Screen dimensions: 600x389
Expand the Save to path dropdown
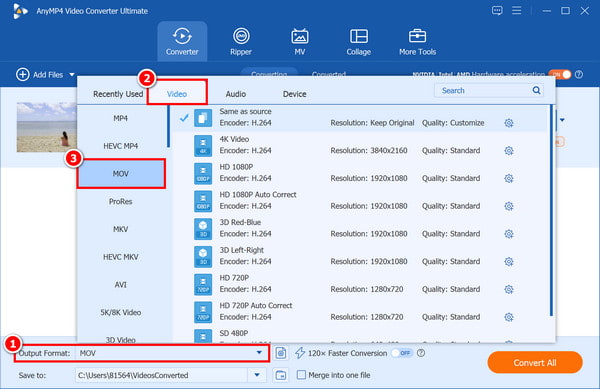(x=257, y=375)
